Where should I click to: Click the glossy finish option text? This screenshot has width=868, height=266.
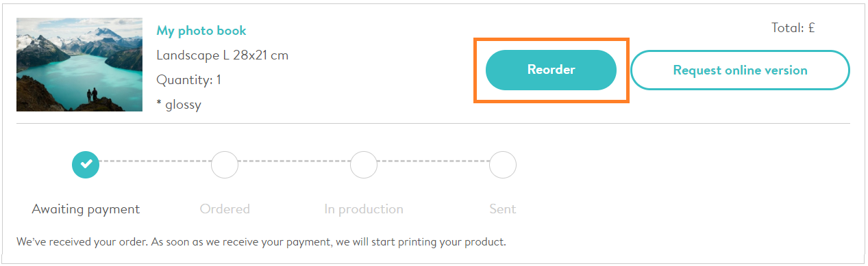tap(183, 105)
